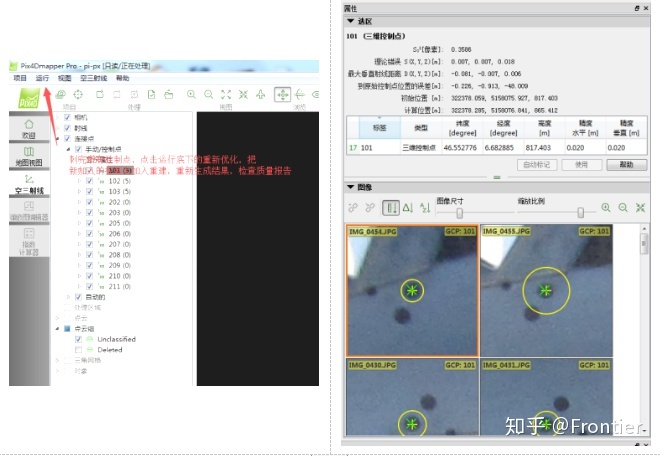Click the float icon in the 属性 panel
The height and width of the screenshot is (456, 660).
click(x=637, y=8)
